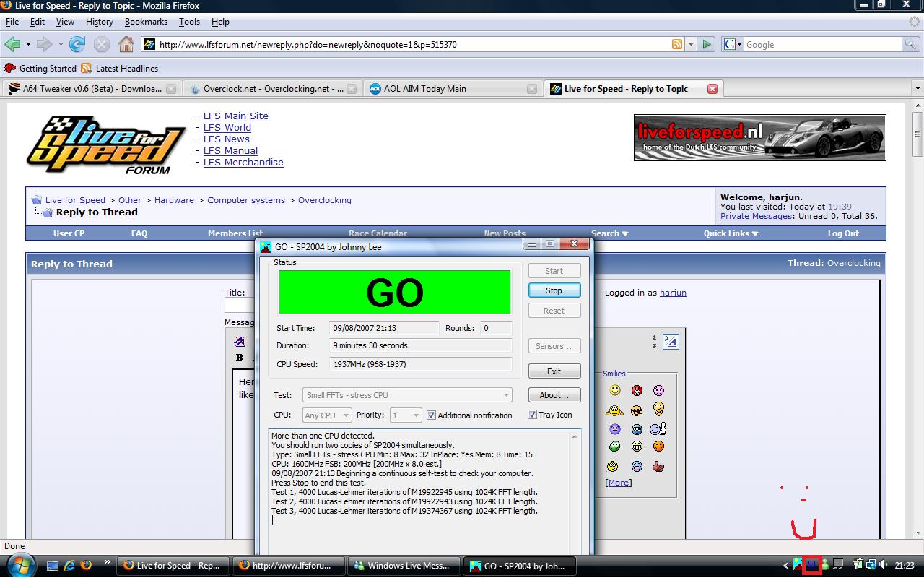Image resolution: width=924 pixels, height=578 pixels.
Task: Click the green Go arrow beside the URL
Action: tap(707, 44)
